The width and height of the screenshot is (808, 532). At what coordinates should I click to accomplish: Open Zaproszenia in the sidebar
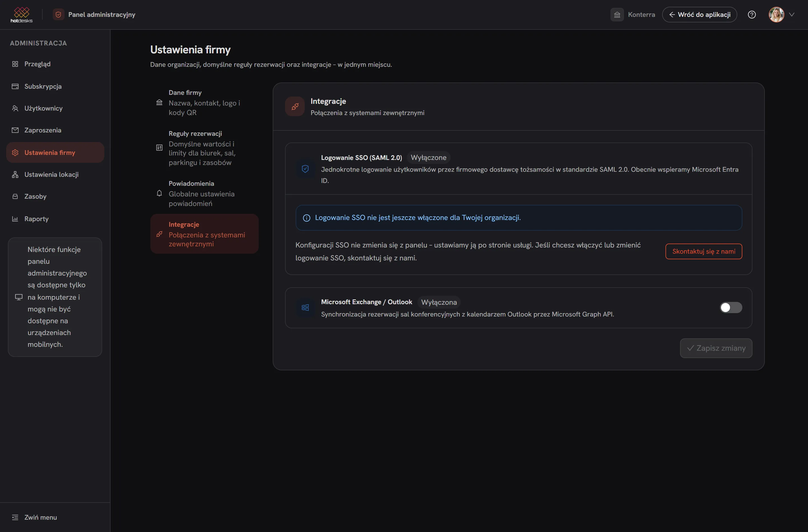pyautogui.click(x=55, y=130)
